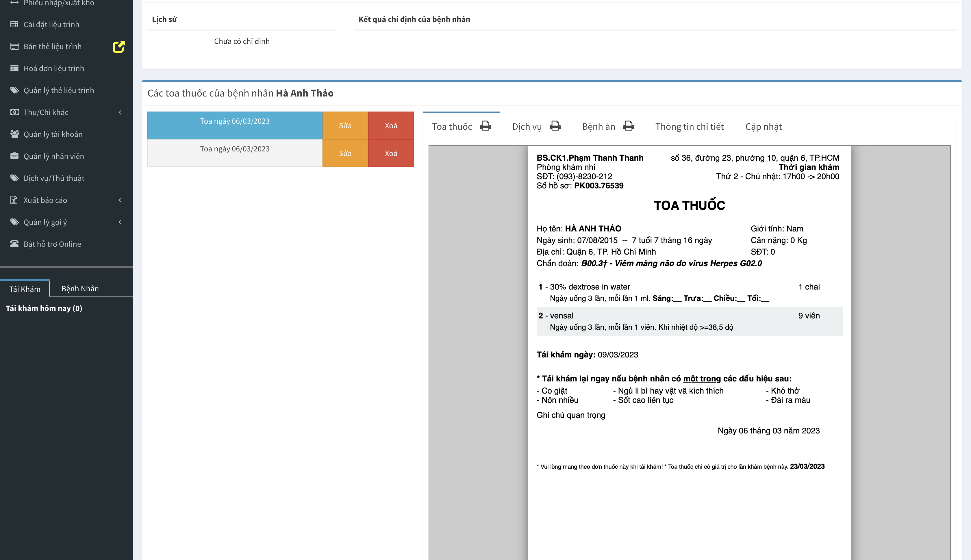Click the tags icon beside Quản lý thẻ liệu trình
Image resolution: width=971 pixels, height=560 pixels.
point(14,90)
